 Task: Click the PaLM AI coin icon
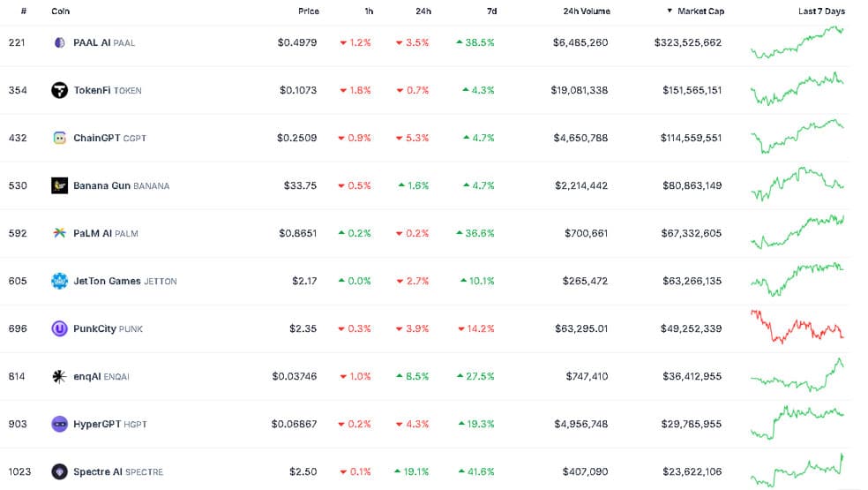tap(59, 233)
